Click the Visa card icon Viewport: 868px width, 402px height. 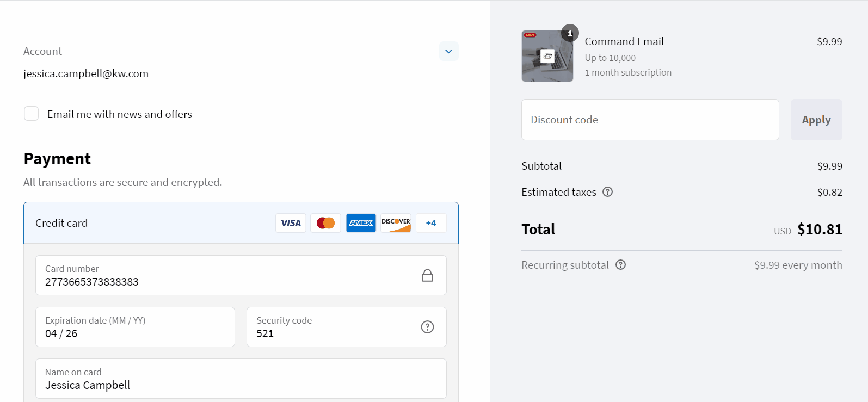[291, 223]
